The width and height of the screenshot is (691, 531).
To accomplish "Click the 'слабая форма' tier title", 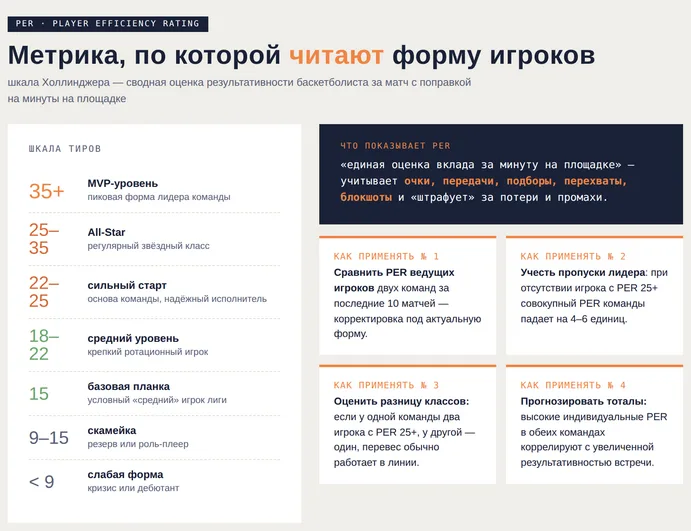I will [x=125, y=475].
